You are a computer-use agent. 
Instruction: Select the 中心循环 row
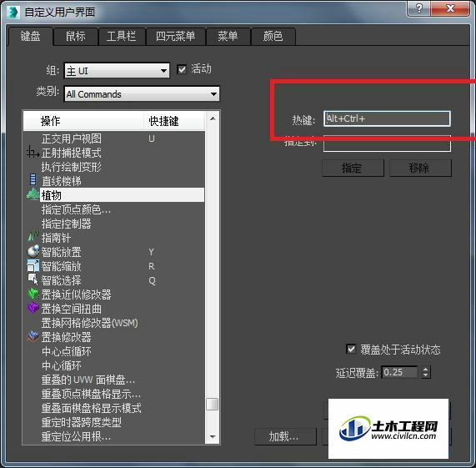(x=114, y=365)
